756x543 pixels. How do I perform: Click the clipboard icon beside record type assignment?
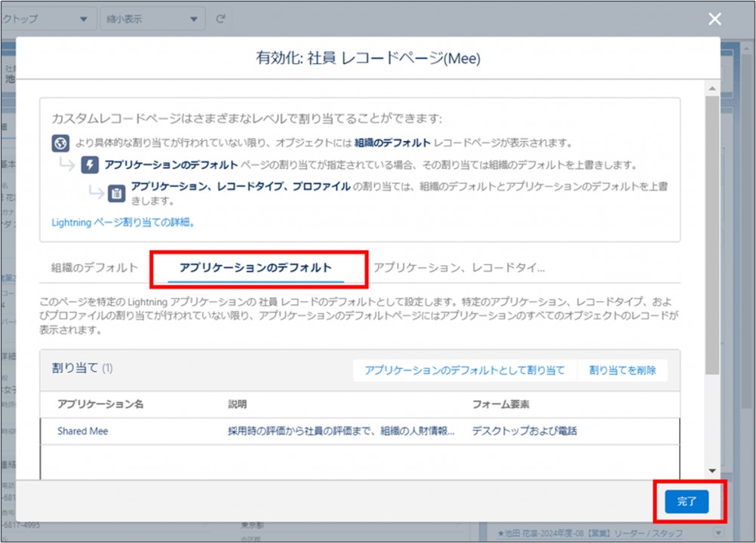tap(116, 193)
